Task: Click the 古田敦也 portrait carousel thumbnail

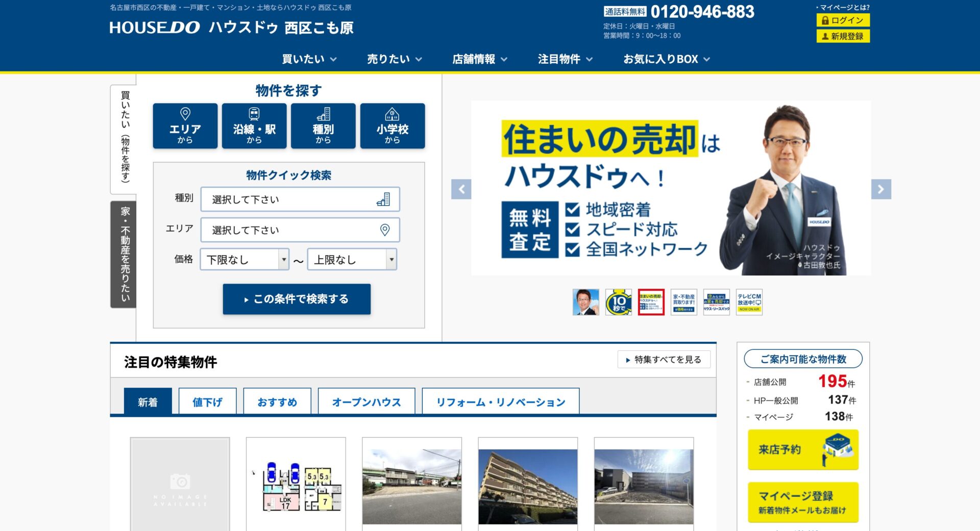Action: [586, 301]
